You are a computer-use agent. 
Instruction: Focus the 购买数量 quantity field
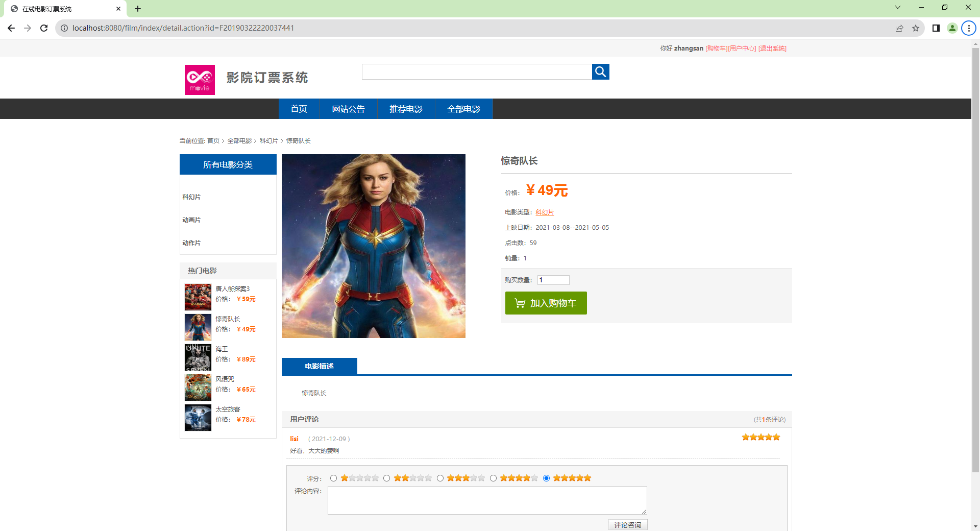pos(553,280)
